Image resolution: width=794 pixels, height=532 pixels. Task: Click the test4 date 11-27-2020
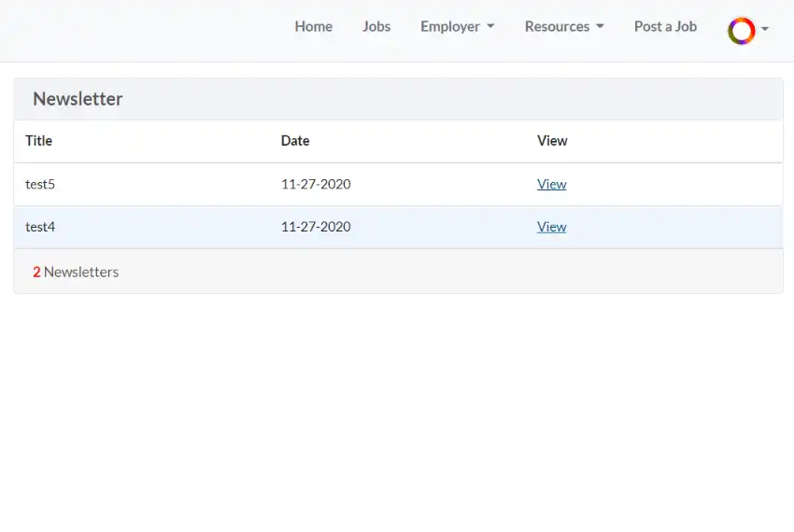pos(316,227)
